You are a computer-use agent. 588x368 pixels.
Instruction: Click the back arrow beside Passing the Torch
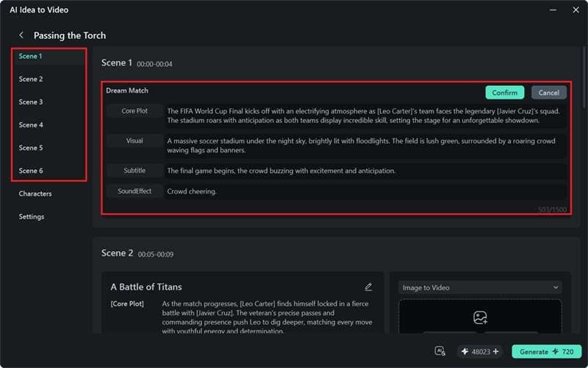[21, 35]
